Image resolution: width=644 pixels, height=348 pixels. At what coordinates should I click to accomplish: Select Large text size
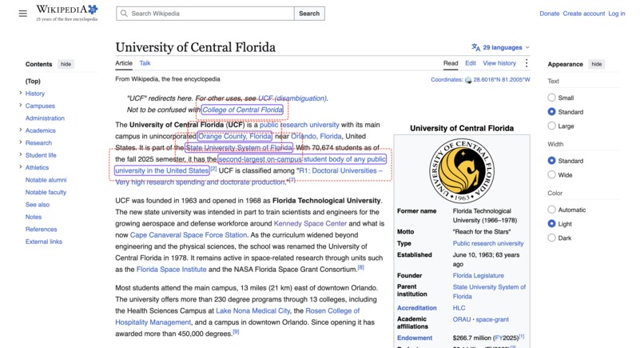click(x=551, y=126)
